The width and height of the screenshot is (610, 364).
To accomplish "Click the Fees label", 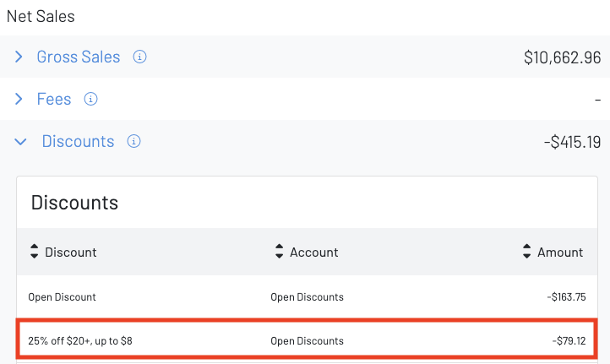I will pos(54,100).
